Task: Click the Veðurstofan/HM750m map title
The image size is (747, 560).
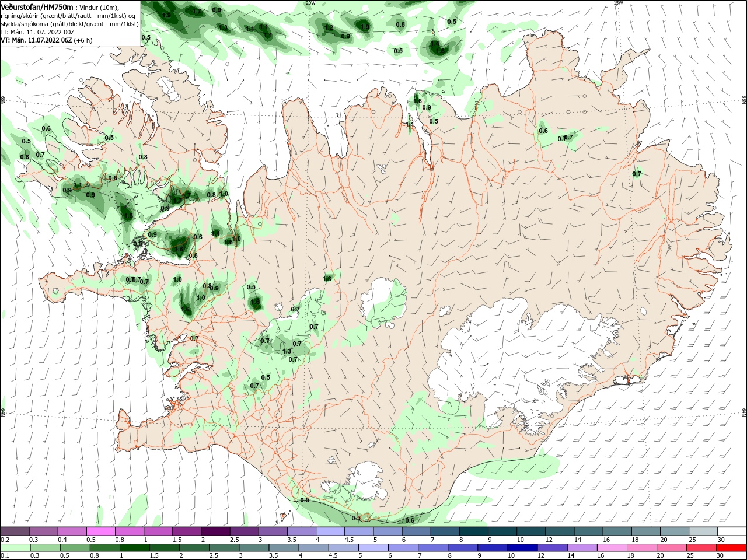Action: pos(37,6)
